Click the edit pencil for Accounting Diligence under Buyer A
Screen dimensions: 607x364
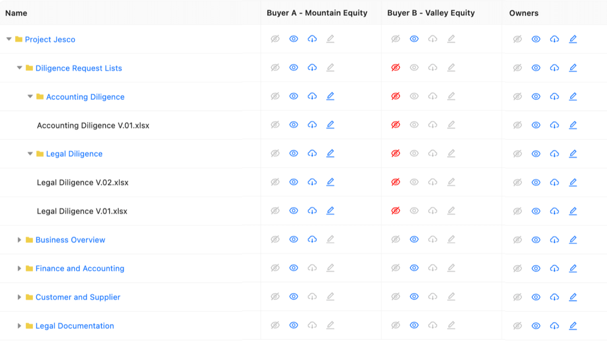coord(330,96)
